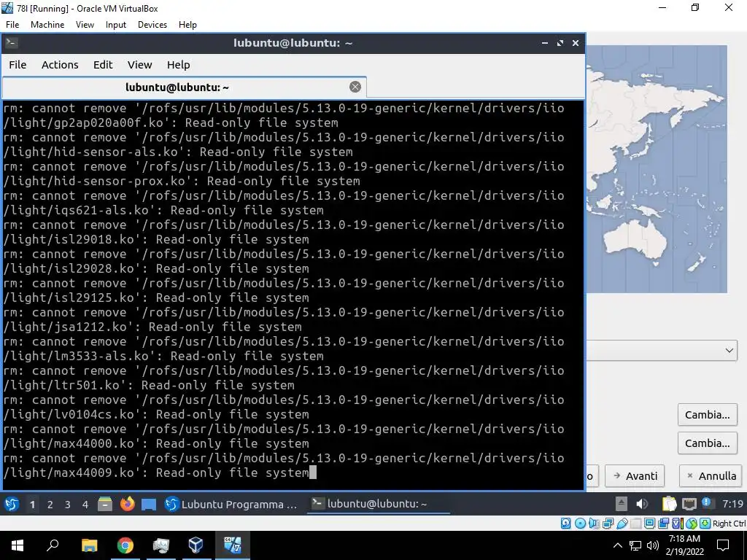Click the resource monitor taskbar icon
747x560 pixels.
click(160, 545)
